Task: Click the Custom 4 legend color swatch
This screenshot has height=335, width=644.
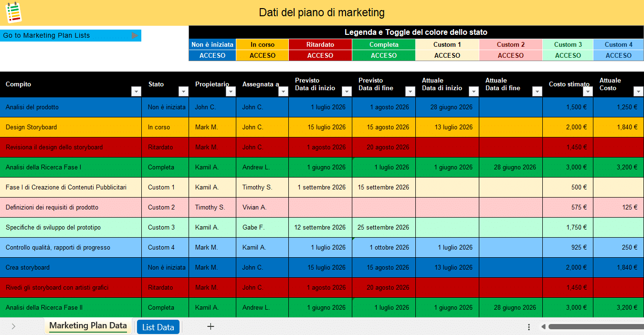Action: (x=619, y=44)
